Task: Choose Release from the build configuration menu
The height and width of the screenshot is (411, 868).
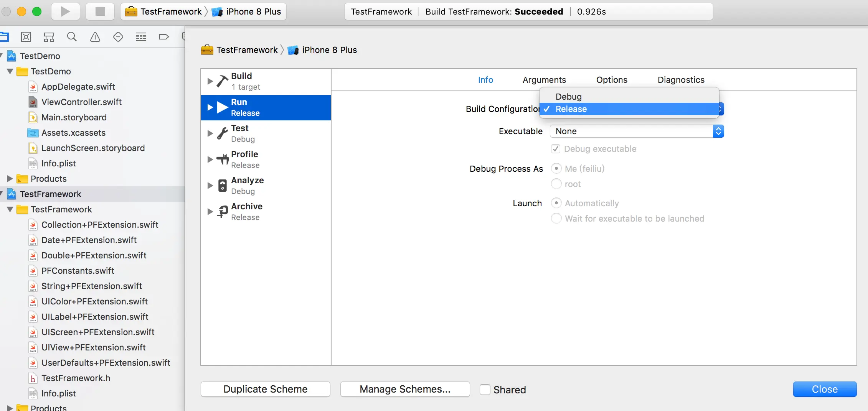Action: 629,109
